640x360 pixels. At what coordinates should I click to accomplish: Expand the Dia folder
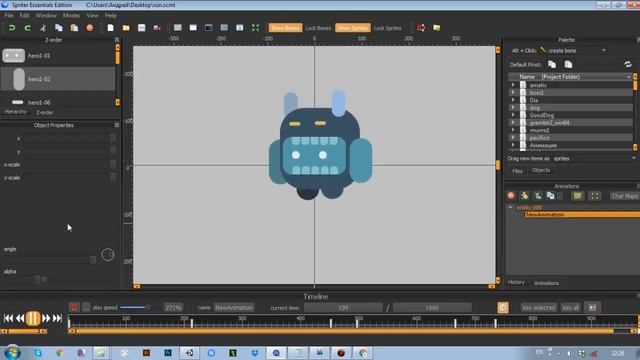click(513, 100)
